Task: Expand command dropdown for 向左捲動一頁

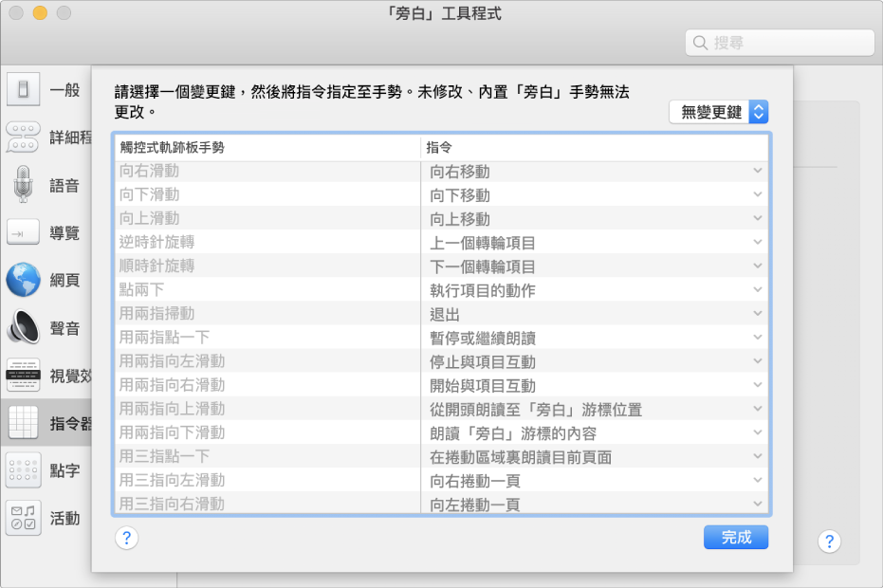Action: [x=758, y=504]
